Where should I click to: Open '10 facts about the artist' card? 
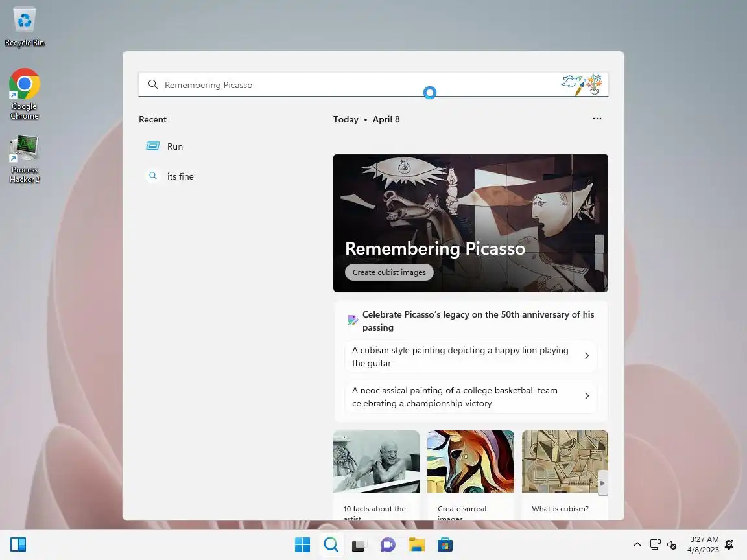pos(376,475)
